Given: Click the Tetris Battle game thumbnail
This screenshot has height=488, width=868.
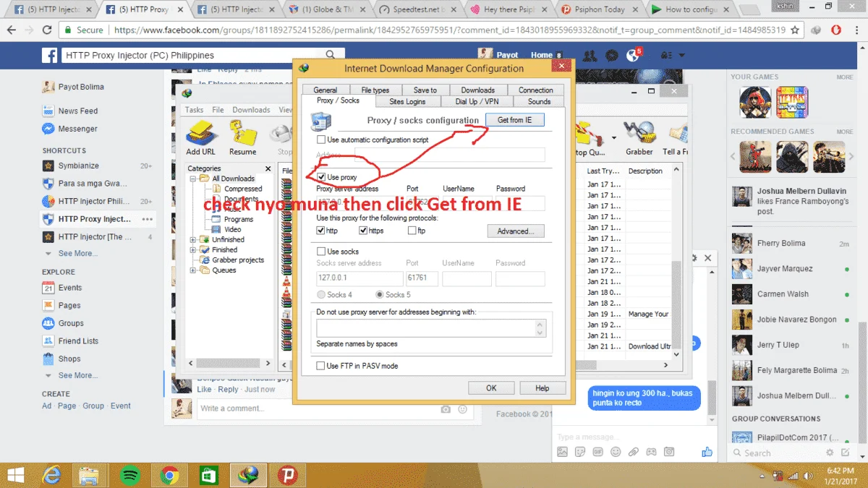Looking at the screenshot, I should click(x=792, y=102).
